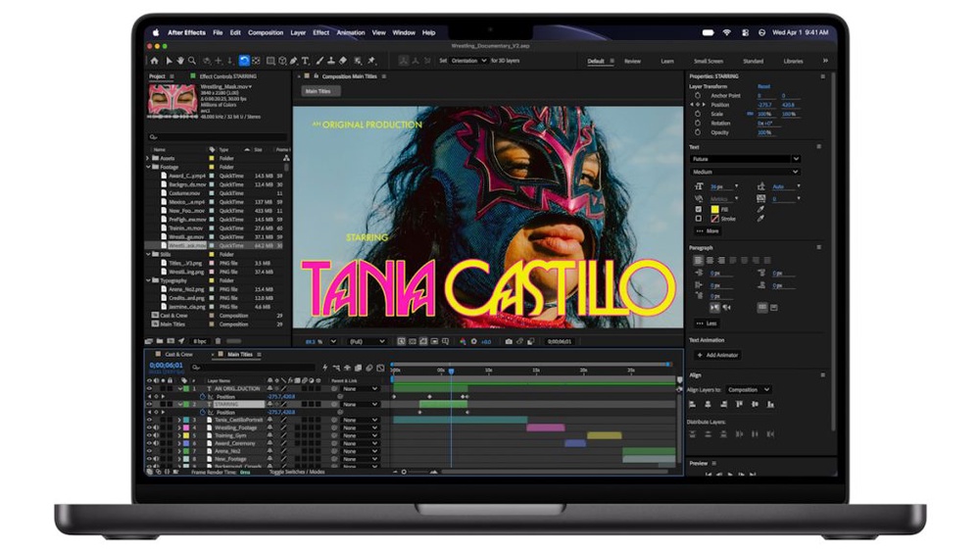The height and width of the screenshot is (552, 980).
Task: Click the snapshot camera icon below viewer
Action: [x=508, y=341]
